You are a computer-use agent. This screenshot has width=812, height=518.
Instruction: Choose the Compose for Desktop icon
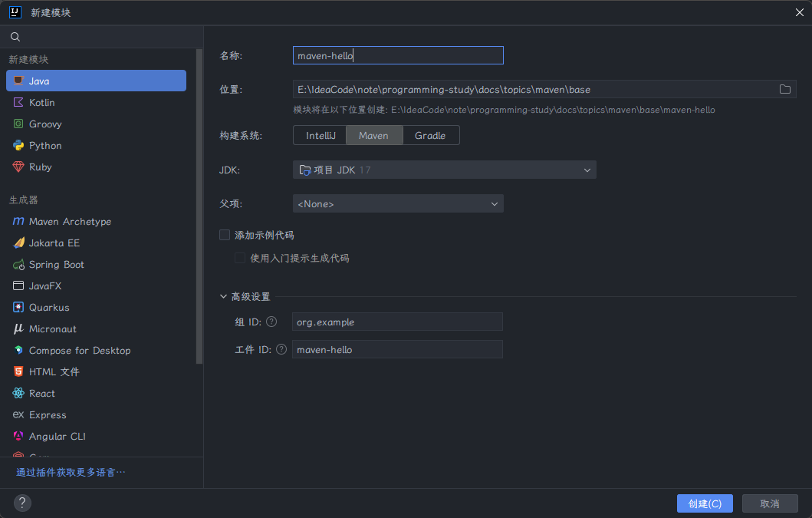pyautogui.click(x=18, y=350)
